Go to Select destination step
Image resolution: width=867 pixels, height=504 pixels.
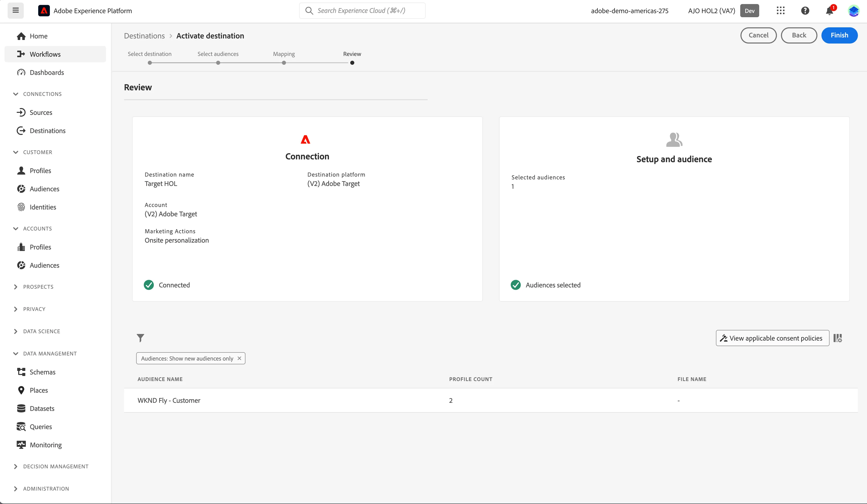coord(150,57)
